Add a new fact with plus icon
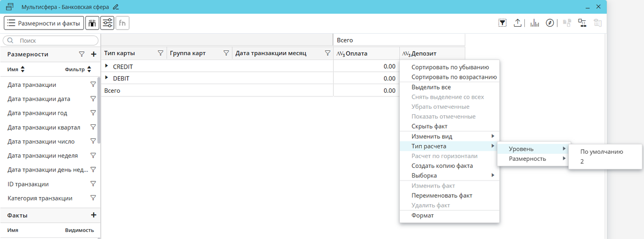The height and width of the screenshot is (239, 644). click(x=93, y=215)
